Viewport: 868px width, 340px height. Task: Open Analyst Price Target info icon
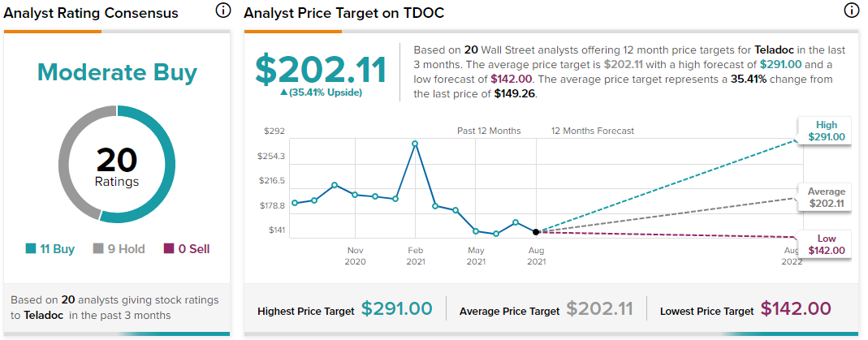(851, 10)
